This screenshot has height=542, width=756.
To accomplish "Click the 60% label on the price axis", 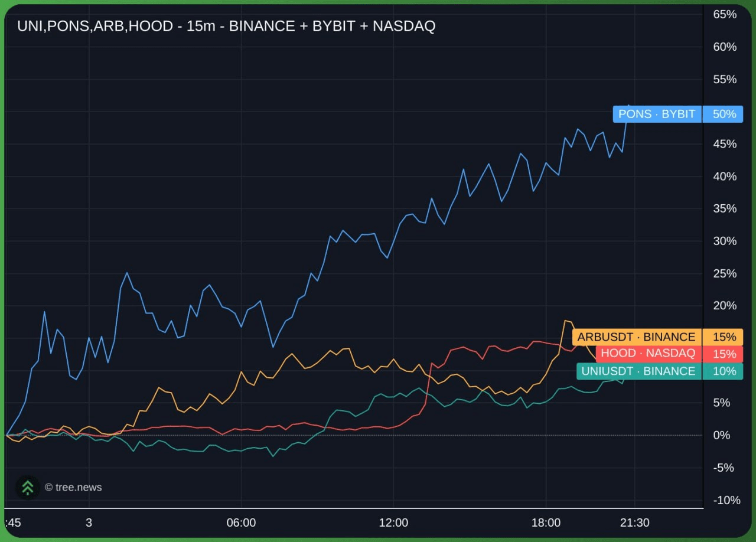I will 725,47.
